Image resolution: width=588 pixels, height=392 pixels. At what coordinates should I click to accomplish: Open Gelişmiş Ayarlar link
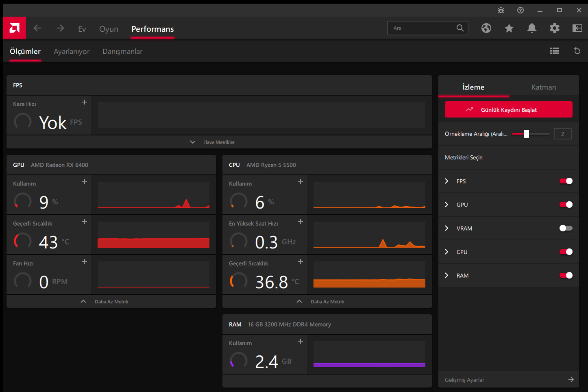(x=464, y=380)
